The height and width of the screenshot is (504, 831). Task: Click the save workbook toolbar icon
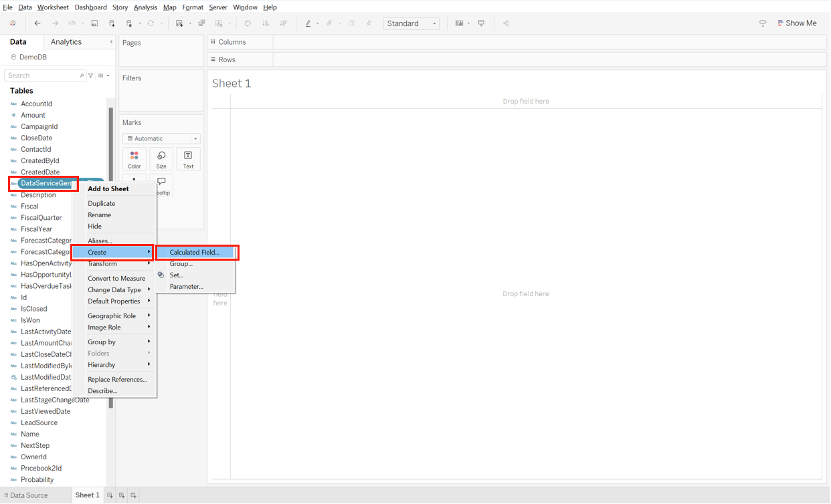tap(95, 23)
